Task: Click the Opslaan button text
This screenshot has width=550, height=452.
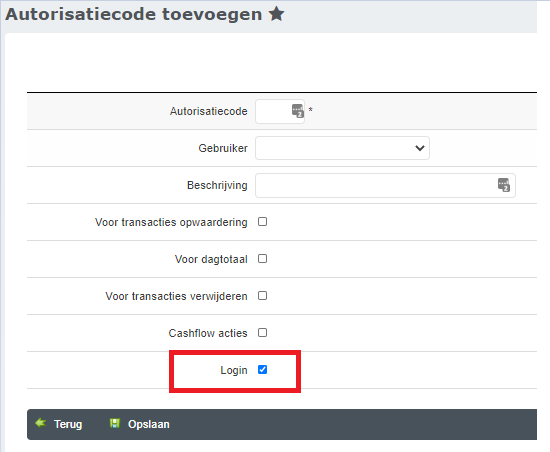Action: (x=149, y=424)
